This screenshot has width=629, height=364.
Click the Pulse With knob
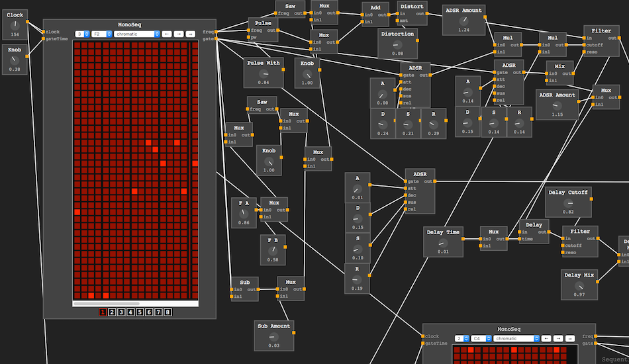tap(264, 73)
